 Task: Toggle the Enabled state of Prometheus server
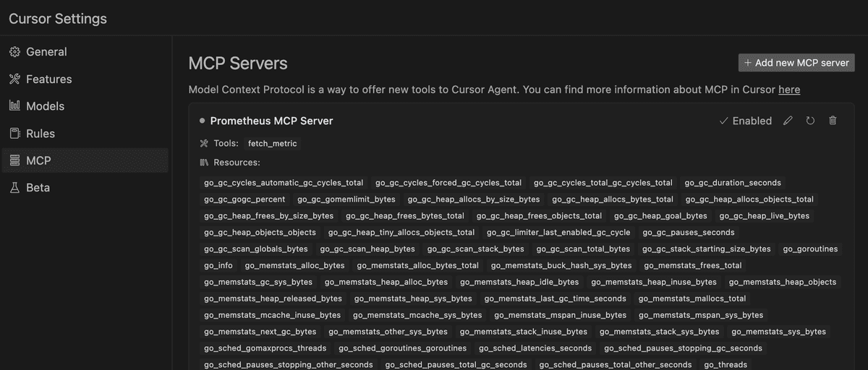[745, 121]
